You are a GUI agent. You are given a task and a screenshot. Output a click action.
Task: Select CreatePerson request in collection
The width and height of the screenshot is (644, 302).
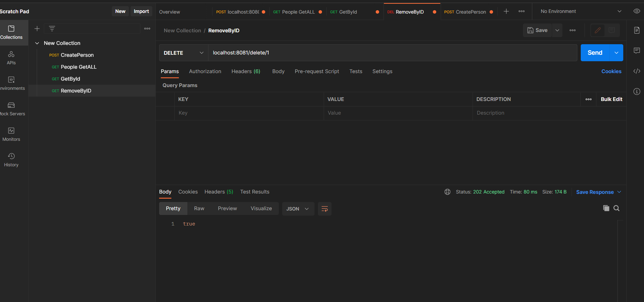[x=92, y=55]
